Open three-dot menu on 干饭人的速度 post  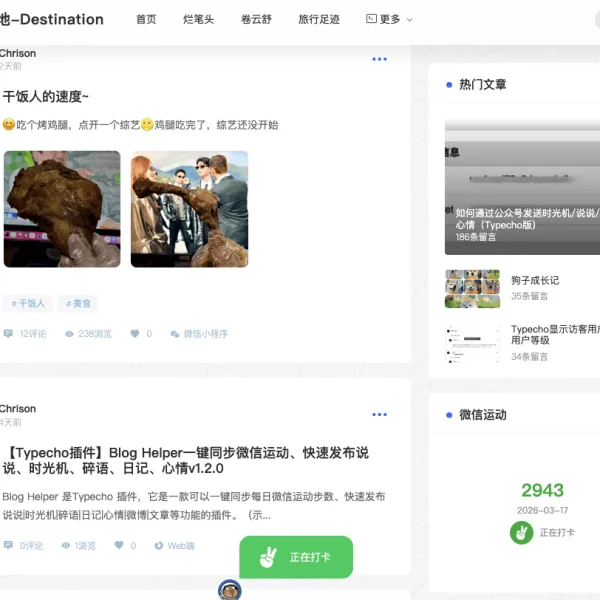[379, 59]
